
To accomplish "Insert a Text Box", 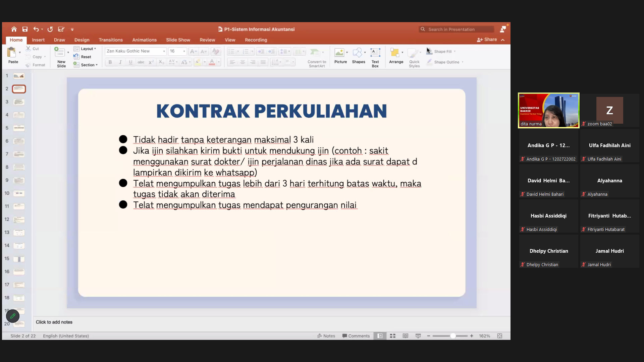I will (x=375, y=58).
